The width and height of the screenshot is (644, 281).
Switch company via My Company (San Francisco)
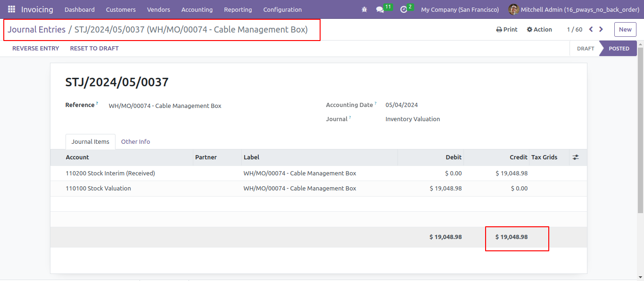point(460,9)
